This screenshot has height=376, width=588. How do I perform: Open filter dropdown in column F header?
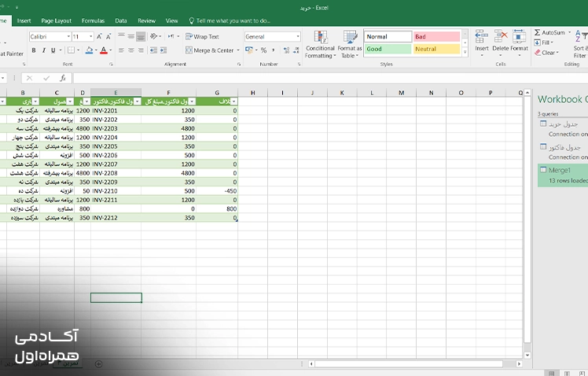[x=192, y=101]
